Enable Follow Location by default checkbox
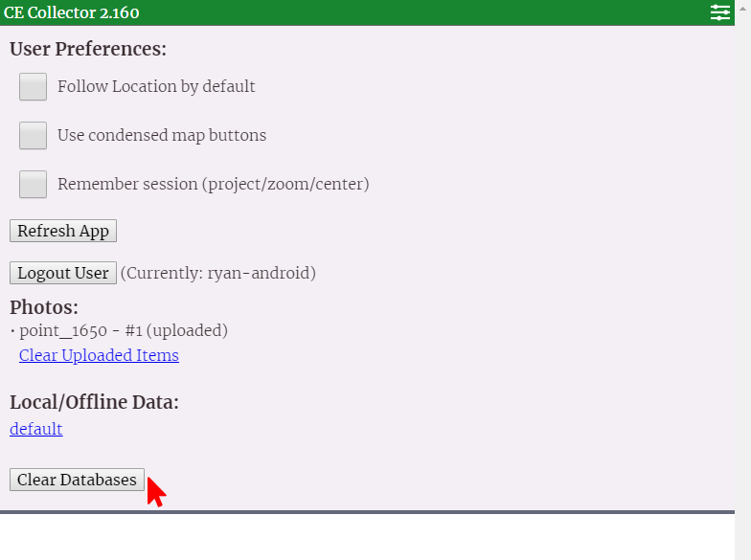The height and width of the screenshot is (560, 751). 34,86
